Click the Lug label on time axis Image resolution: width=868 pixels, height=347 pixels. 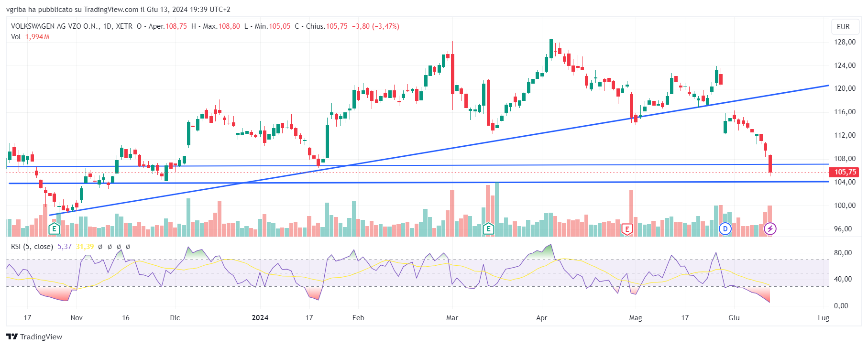coord(824,318)
